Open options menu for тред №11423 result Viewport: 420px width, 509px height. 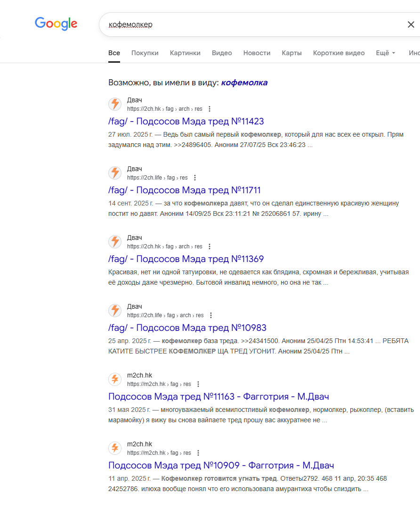pos(210,109)
